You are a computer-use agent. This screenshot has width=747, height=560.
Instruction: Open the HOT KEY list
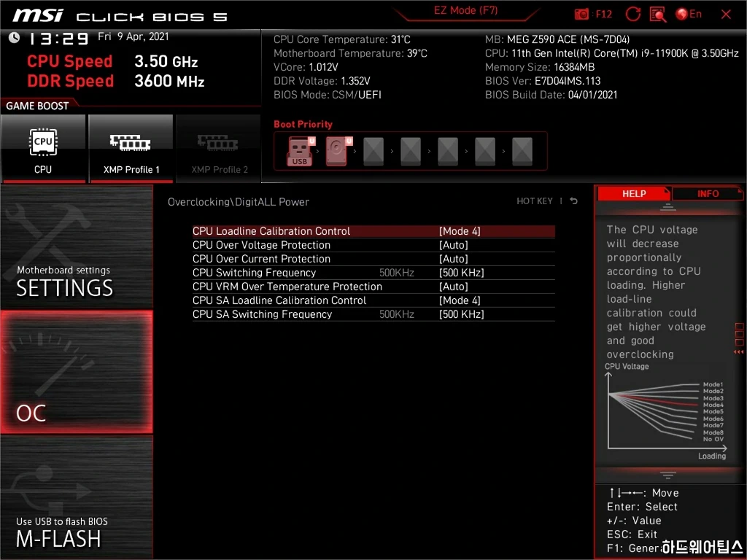pyautogui.click(x=535, y=201)
